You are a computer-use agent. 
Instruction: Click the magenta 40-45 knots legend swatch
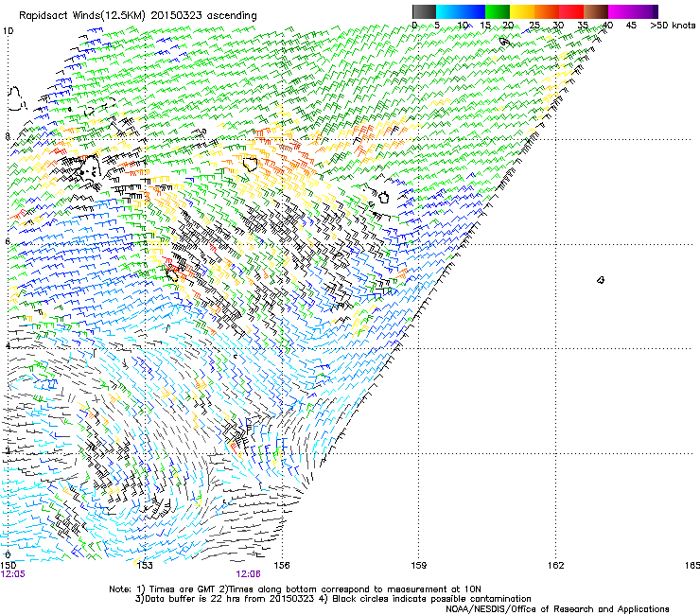click(x=621, y=11)
